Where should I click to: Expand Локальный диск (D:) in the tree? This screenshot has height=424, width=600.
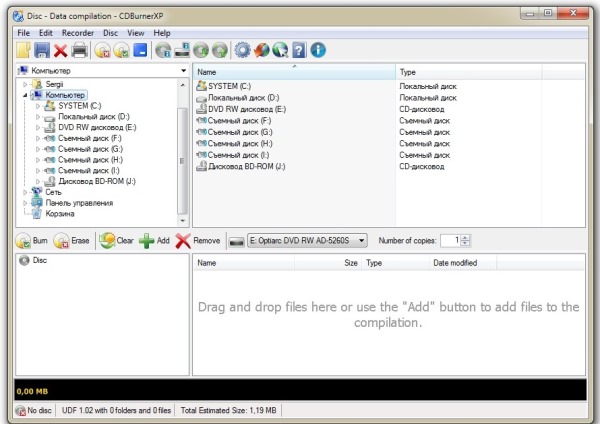pyautogui.click(x=38, y=116)
